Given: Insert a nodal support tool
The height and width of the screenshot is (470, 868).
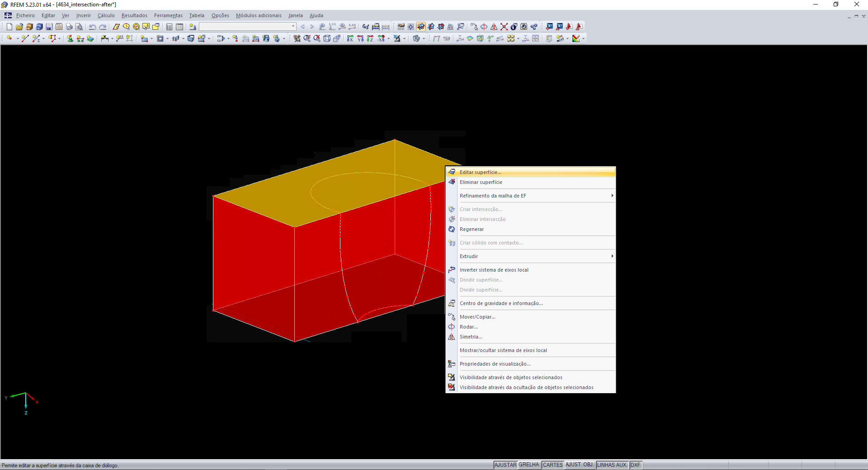Looking at the screenshot, I should coord(70,38).
